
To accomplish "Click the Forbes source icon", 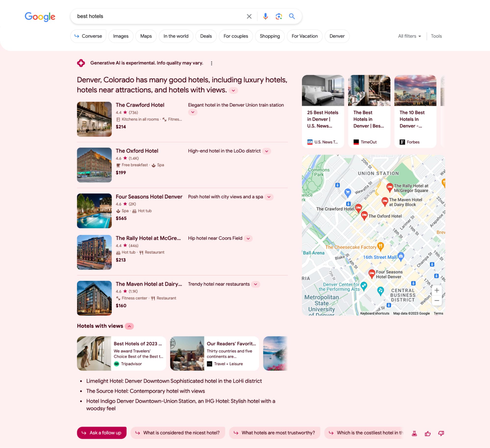I will 402,142.
